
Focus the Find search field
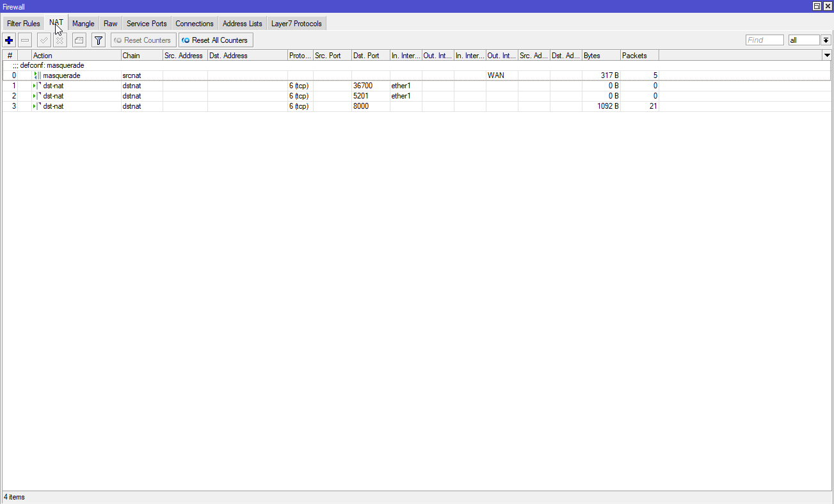tap(765, 40)
